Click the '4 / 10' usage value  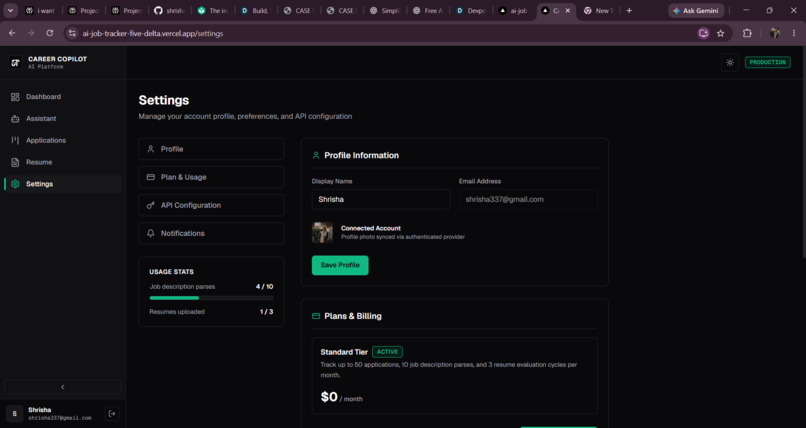[264, 287]
